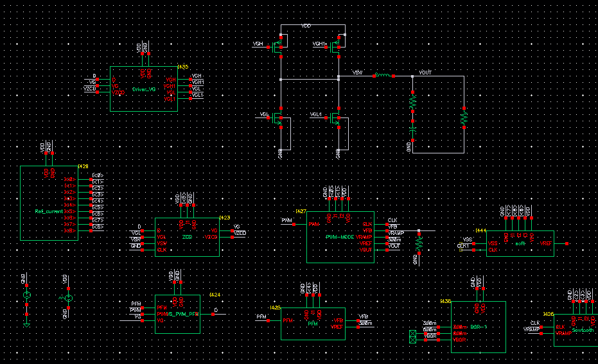
Task: Select the output capacitor symbol
Action: [412, 131]
